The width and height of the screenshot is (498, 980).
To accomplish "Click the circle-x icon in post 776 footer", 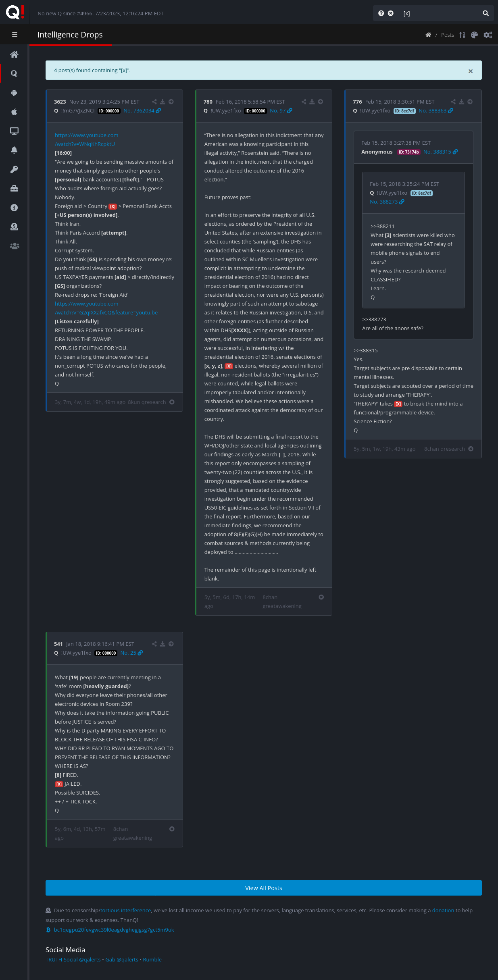I will point(471,449).
